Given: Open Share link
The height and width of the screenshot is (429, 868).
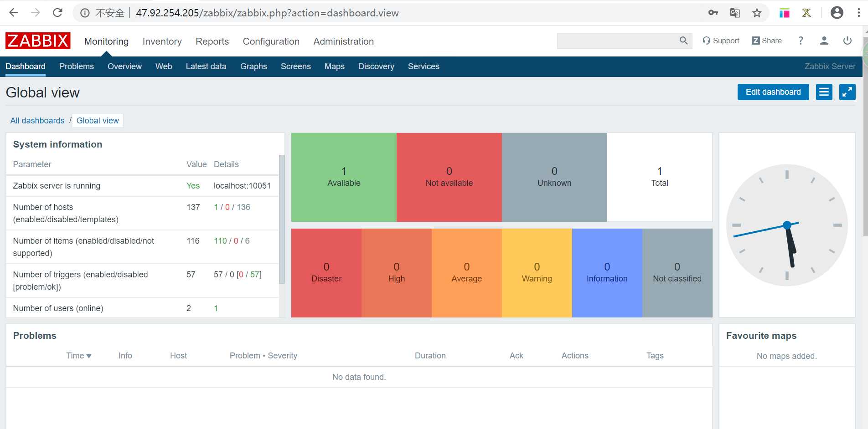Looking at the screenshot, I should pos(766,41).
